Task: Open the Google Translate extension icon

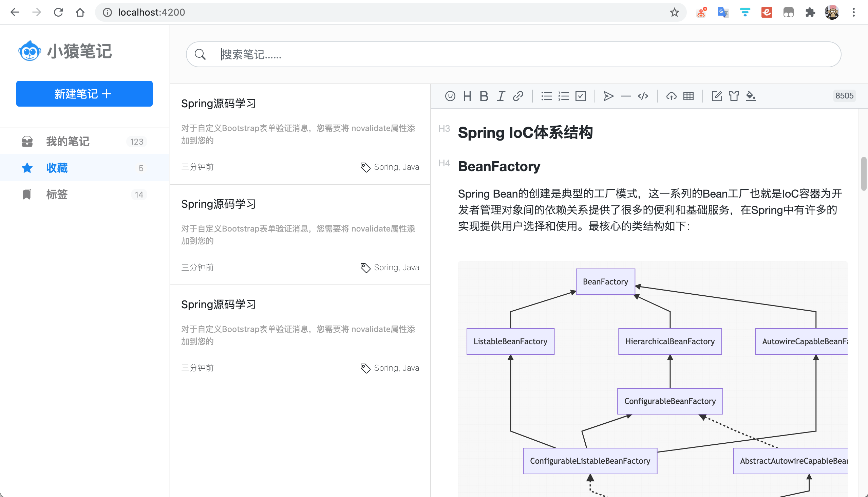Action: pyautogui.click(x=723, y=12)
